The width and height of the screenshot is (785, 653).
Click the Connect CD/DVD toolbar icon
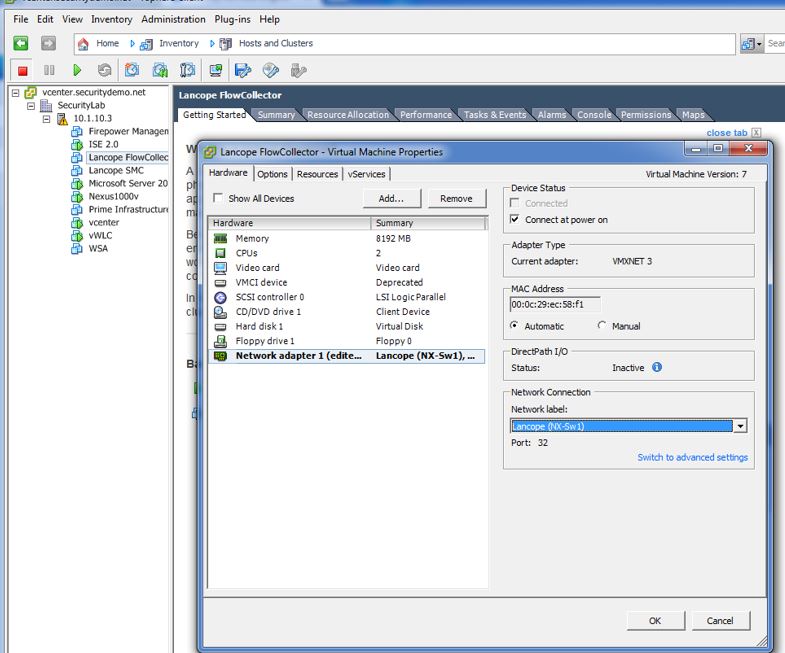tap(271, 70)
